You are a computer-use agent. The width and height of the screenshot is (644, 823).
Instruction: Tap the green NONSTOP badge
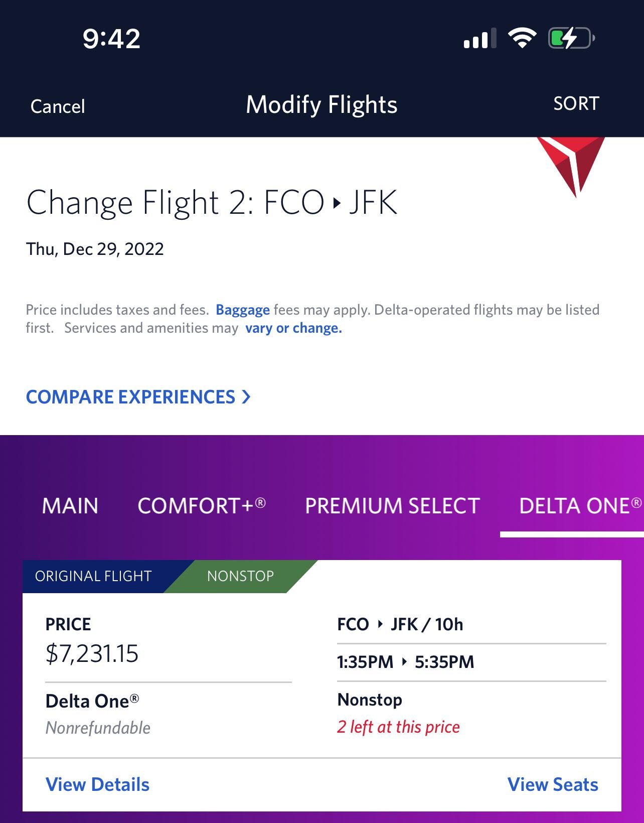point(240,576)
